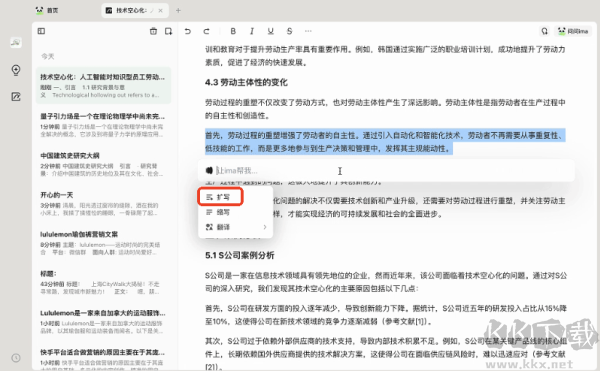Viewport: 600px width, 371px height.
Task: Click the 问问ima button
Action: 573,31
